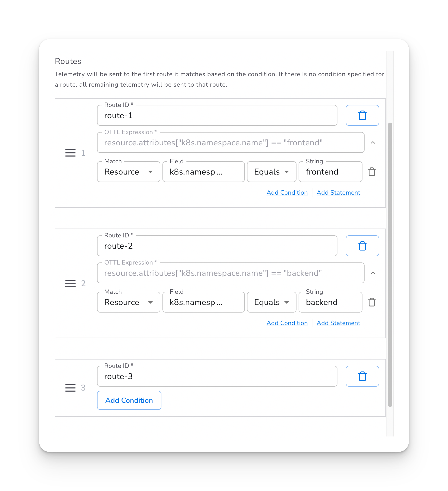Viewport: 448px width, 491px height.
Task: Collapse the route-1 OTTL expression chevron
Action: tap(373, 143)
